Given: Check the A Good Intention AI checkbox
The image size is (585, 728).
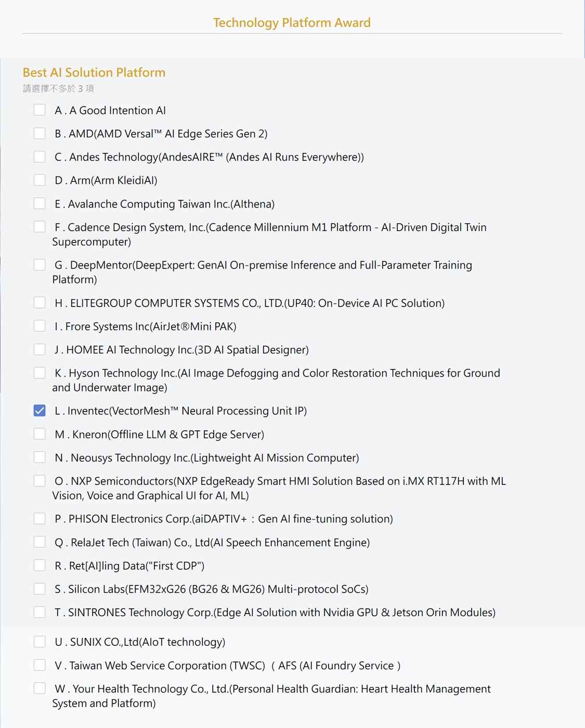Looking at the screenshot, I should coord(40,110).
